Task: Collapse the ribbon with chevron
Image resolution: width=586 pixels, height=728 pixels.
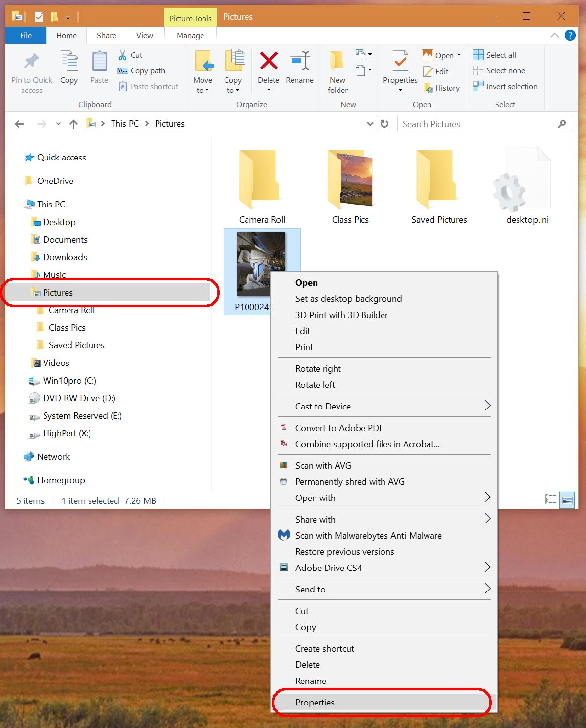Action: click(x=555, y=35)
